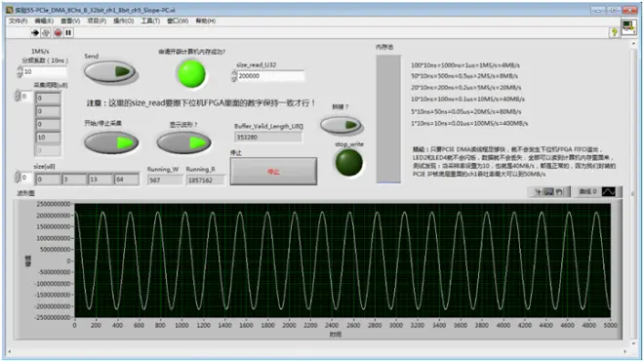Viewport: 644px width, 362px height.
Task: Select the graph palette zoom tool
Action: pyautogui.click(x=549, y=191)
